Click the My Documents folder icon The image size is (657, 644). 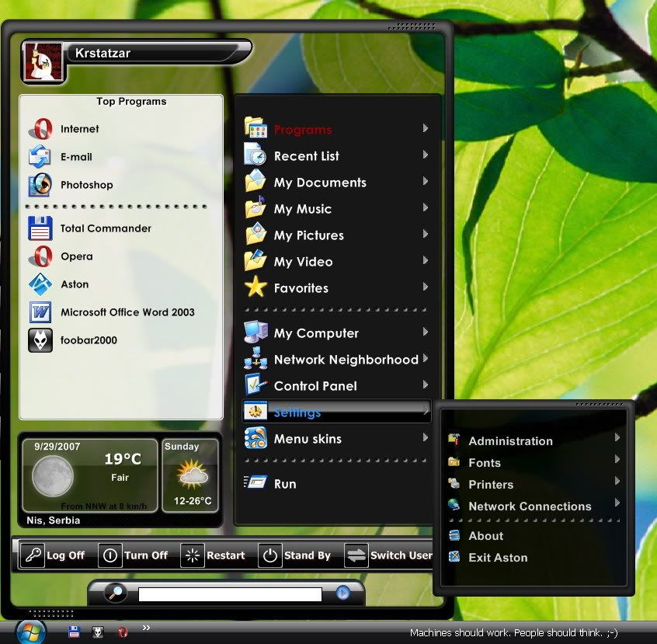(x=255, y=181)
